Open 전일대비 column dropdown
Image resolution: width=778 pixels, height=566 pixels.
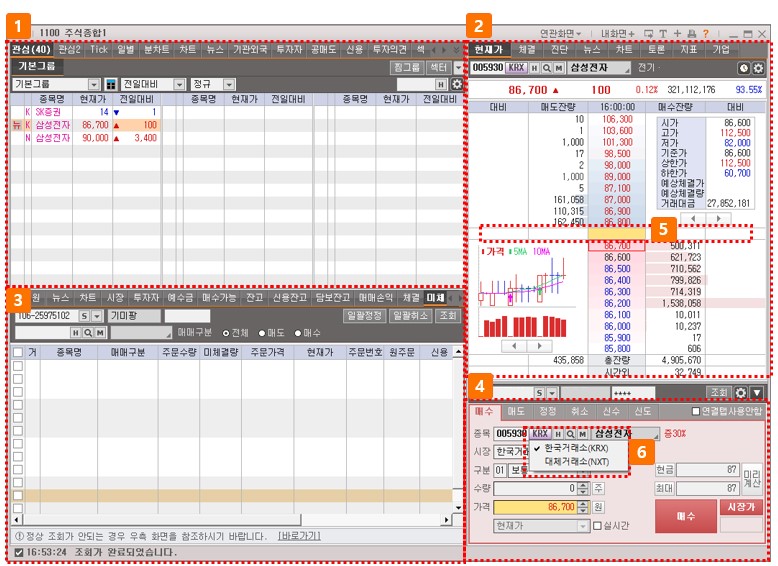tap(180, 84)
